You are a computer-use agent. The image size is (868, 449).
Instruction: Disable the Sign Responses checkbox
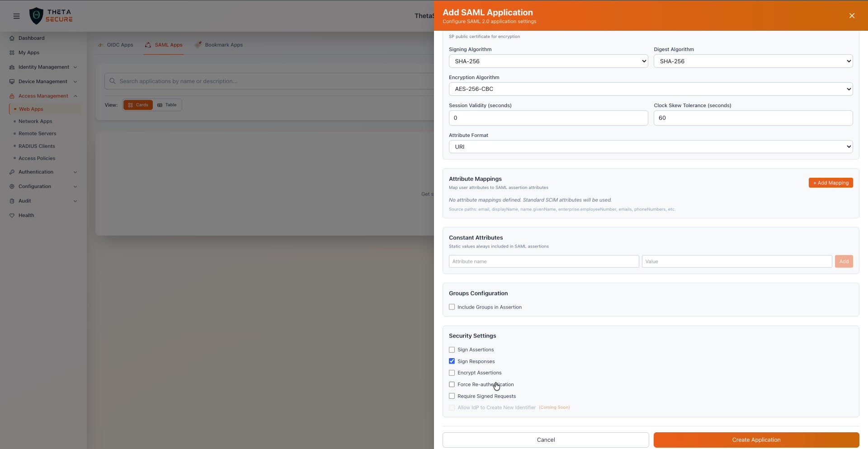click(452, 361)
